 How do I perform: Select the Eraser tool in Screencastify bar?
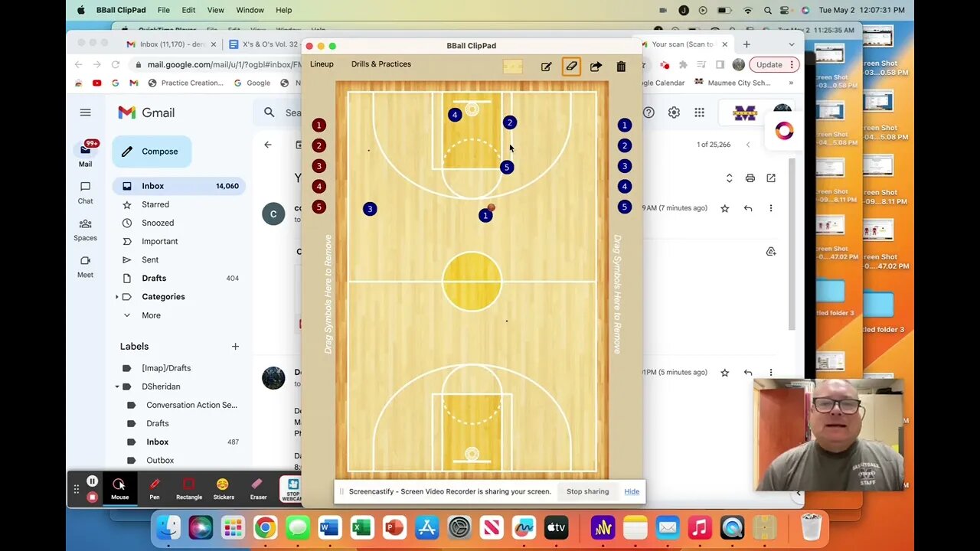258,489
